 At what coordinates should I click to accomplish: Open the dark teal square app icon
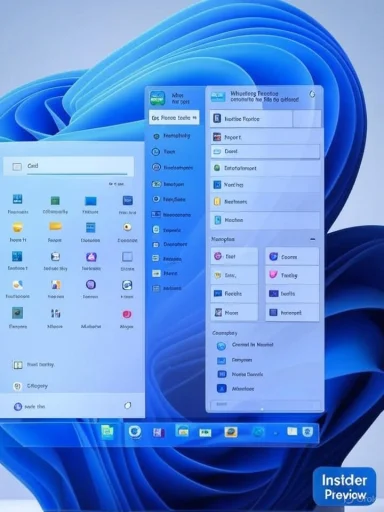click(17, 313)
